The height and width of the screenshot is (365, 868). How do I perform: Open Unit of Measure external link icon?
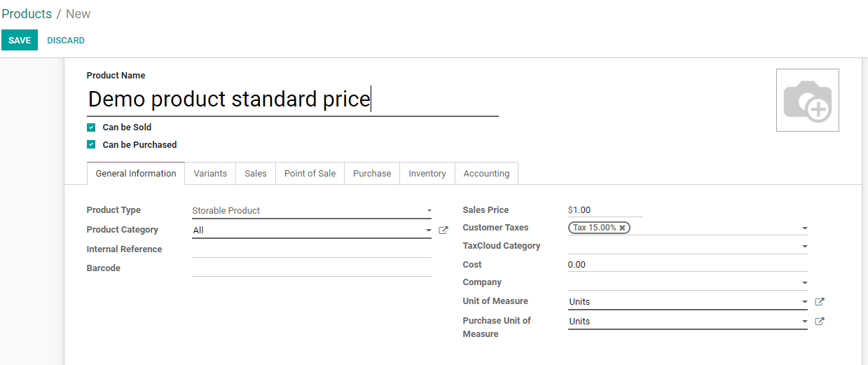tap(820, 302)
